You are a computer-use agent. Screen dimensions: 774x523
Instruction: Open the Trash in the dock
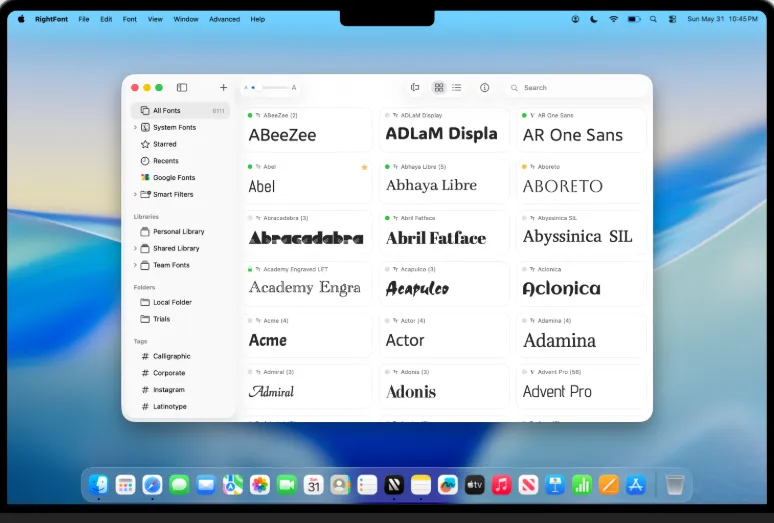[674, 485]
